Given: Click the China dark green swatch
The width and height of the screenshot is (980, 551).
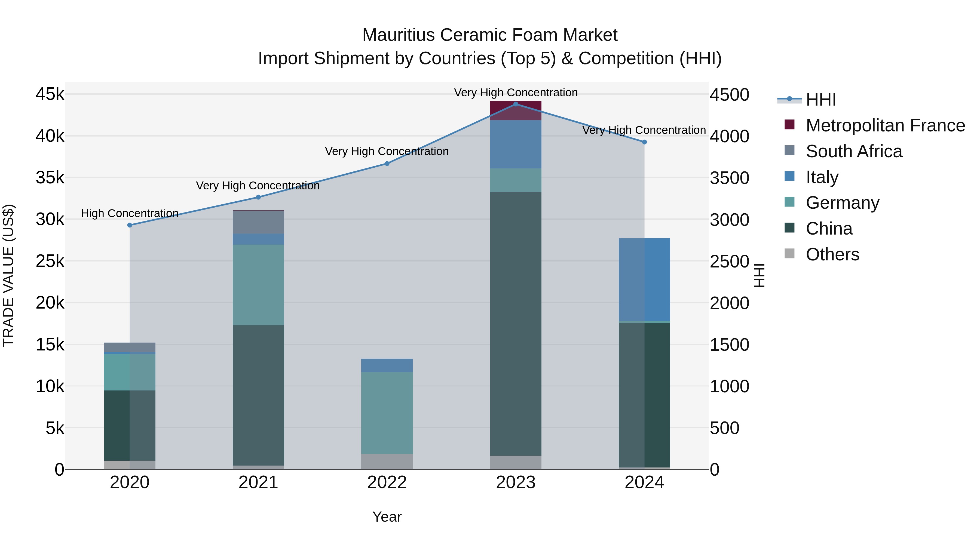Looking at the screenshot, I should point(789,227).
